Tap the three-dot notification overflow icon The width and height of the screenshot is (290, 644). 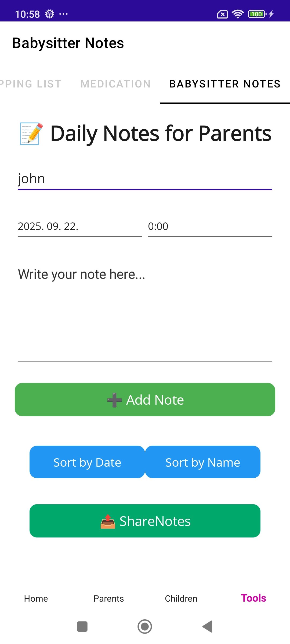coord(63,14)
